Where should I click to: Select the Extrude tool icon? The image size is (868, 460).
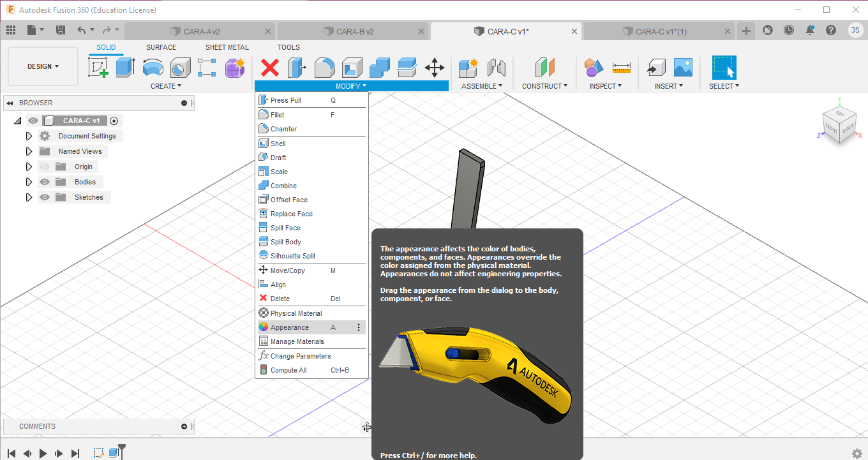pos(125,67)
